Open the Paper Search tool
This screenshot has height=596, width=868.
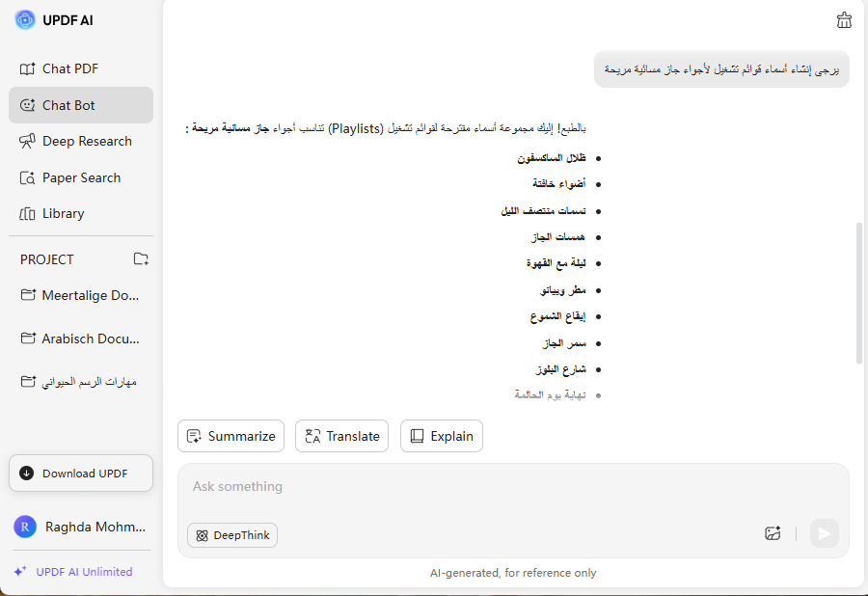[x=81, y=177]
